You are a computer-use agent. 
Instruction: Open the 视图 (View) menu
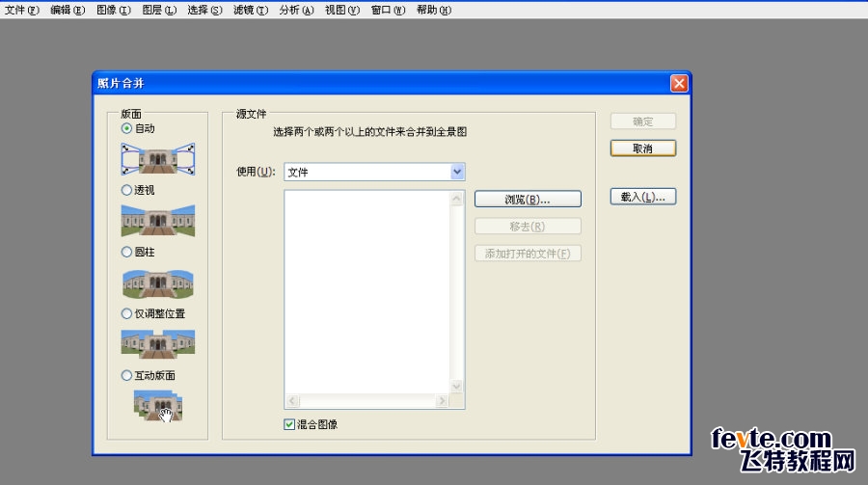point(342,10)
